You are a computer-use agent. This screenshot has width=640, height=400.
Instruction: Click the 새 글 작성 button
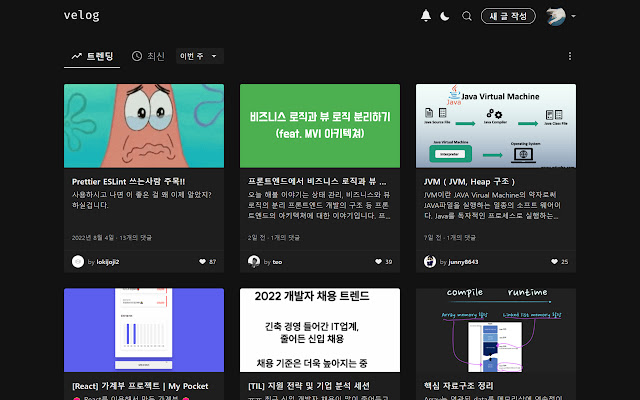[x=508, y=16]
